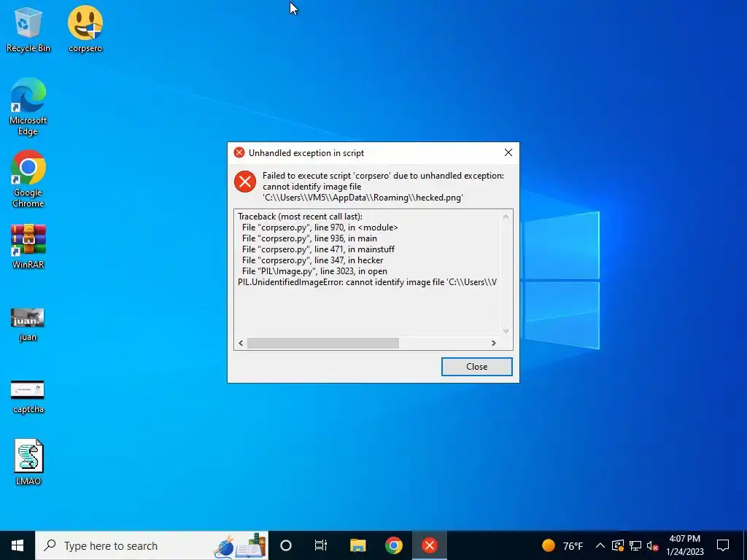Select the Google Chrome desktop shortcut
Screen dimensions: 747x560
[28, 179]
